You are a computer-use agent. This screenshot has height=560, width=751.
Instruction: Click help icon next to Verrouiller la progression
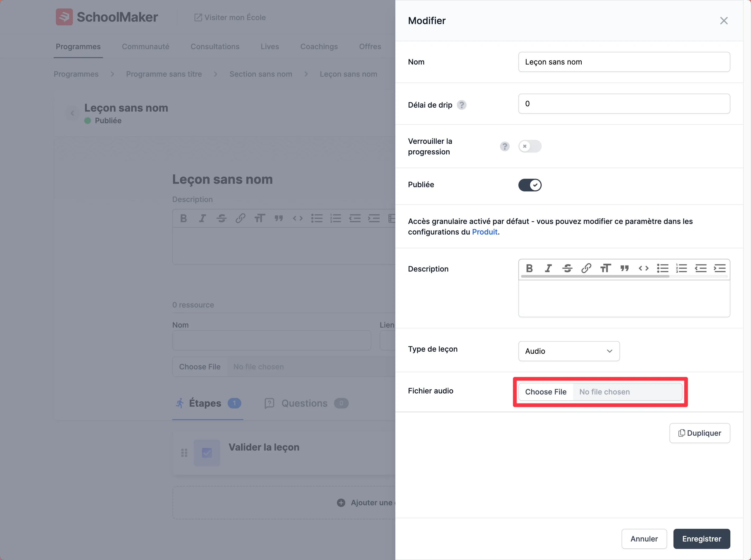pyautogui.click(x=505, y=146)
